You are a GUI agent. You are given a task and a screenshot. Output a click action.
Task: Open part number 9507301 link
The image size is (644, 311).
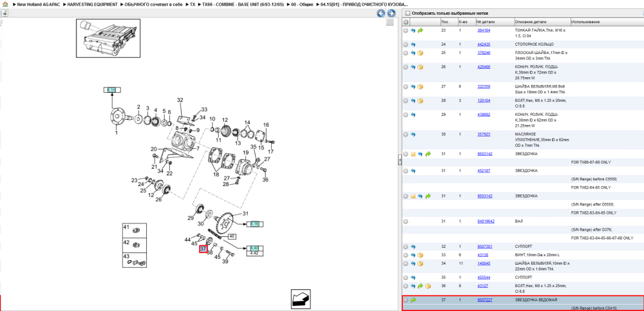pyautogui.click(x=485, y=247)
